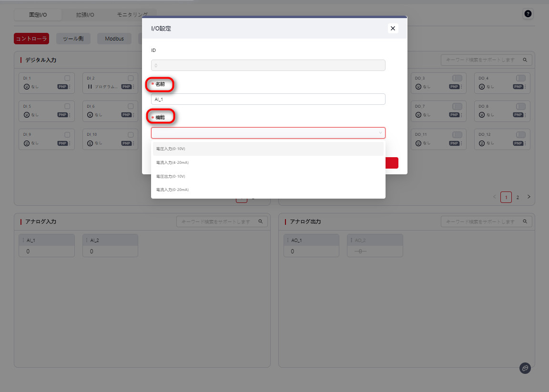Screen dimensions: 549x392
Task: Switch to the 拡張I/O tab
Action: (x=85, y=15)
